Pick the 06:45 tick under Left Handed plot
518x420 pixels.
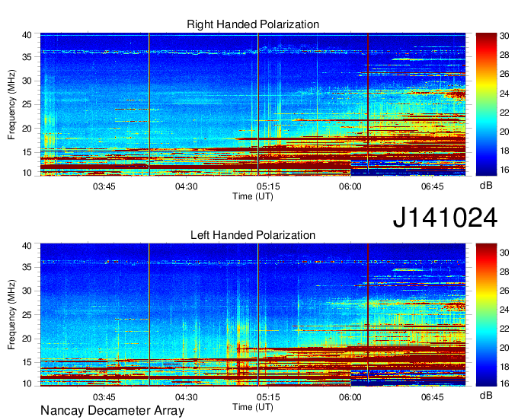coord(433,397)
